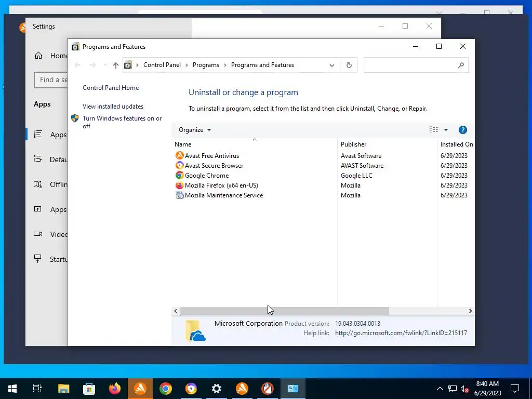532x399 pixels.
Task: Refresh the Programs and Features list
Action: point(349,65)
